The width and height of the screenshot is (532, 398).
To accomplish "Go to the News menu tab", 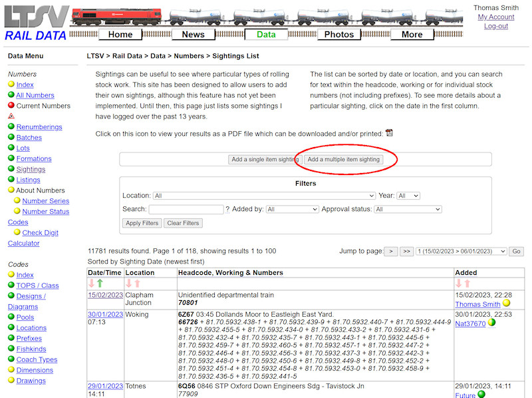I will point(194,34).
